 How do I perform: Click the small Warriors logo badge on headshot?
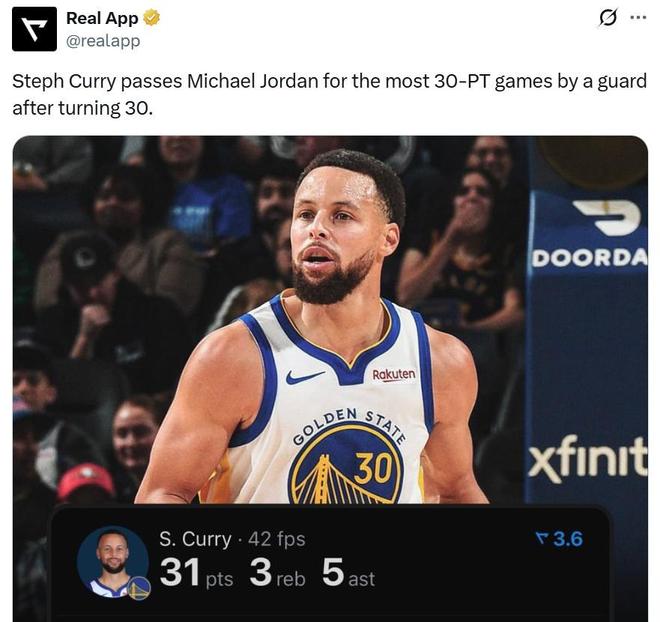[x=139, y=588]
